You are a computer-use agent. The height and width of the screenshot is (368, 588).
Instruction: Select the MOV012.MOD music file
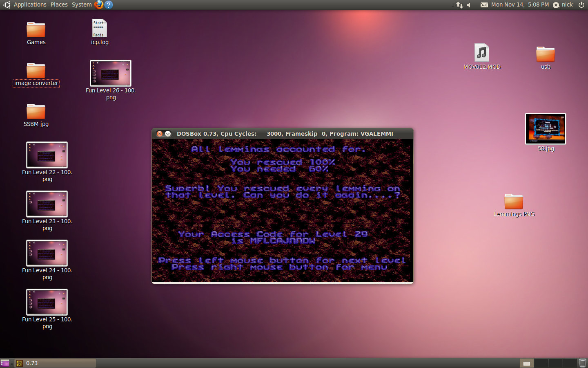[482, 54]
